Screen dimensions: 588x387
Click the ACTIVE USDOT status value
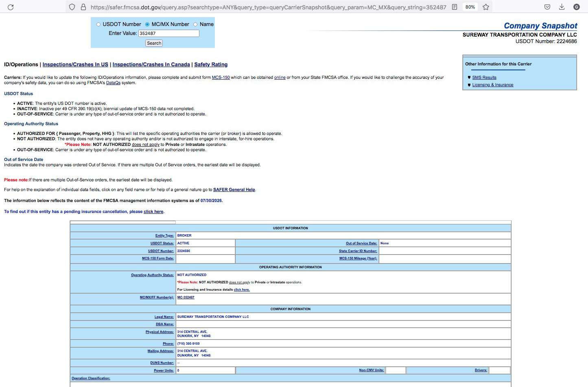(x=183, y=244)
